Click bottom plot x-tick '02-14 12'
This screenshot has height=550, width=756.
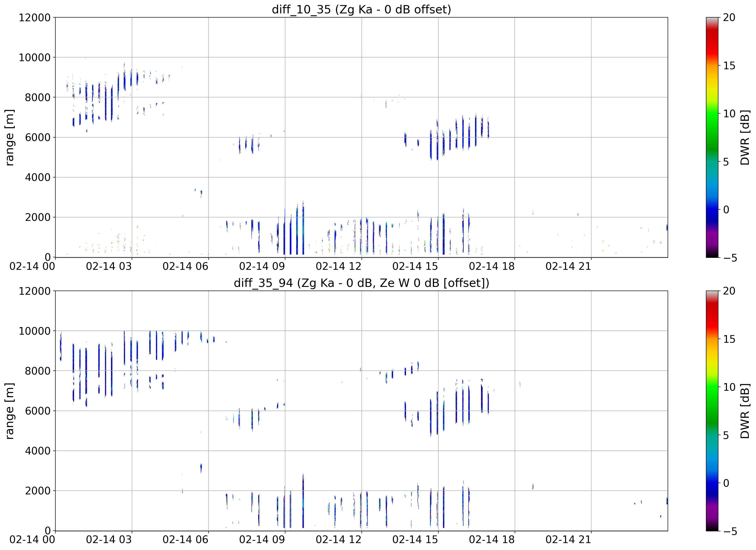coord(339,540)
